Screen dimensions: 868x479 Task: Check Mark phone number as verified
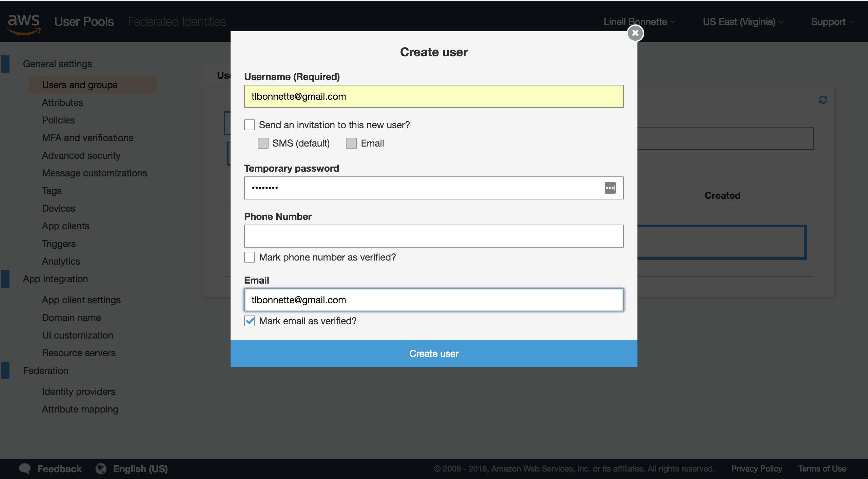250,257
